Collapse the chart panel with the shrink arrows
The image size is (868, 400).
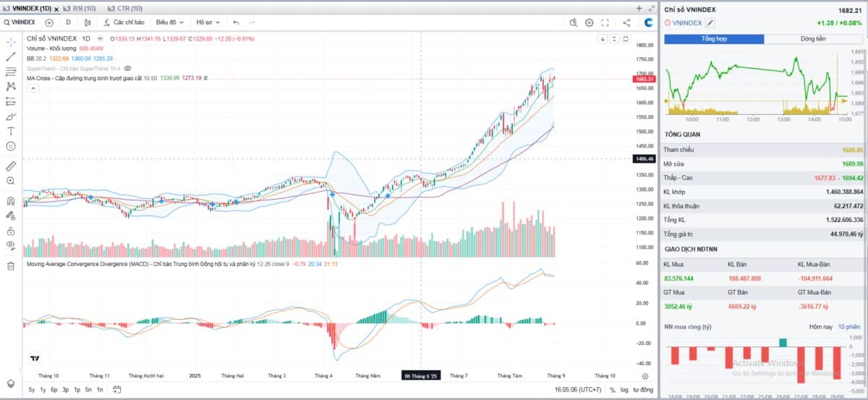pyautogui.click(x=651, y=8)
